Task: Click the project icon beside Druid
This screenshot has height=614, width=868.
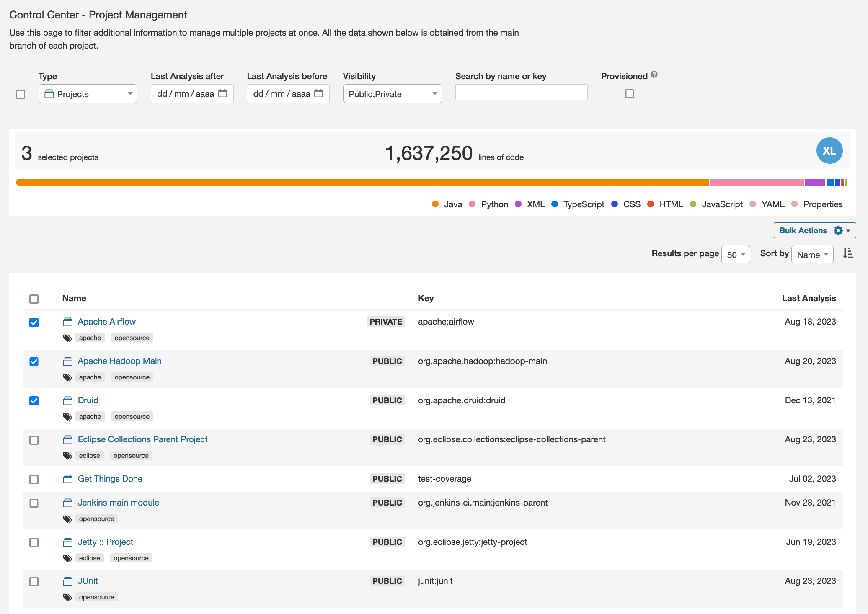Action: (x=67, y=401)
